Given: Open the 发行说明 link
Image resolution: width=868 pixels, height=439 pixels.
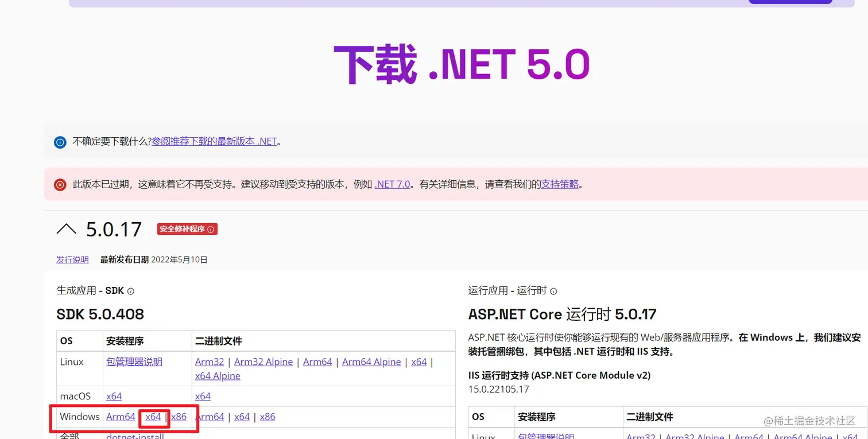Looking at the screenshot, I should (72, 260).
